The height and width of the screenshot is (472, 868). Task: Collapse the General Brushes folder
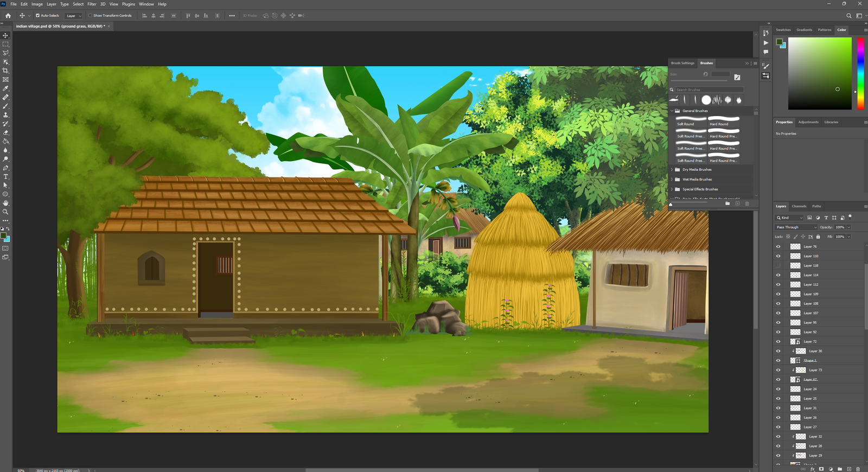click(672, 111)
